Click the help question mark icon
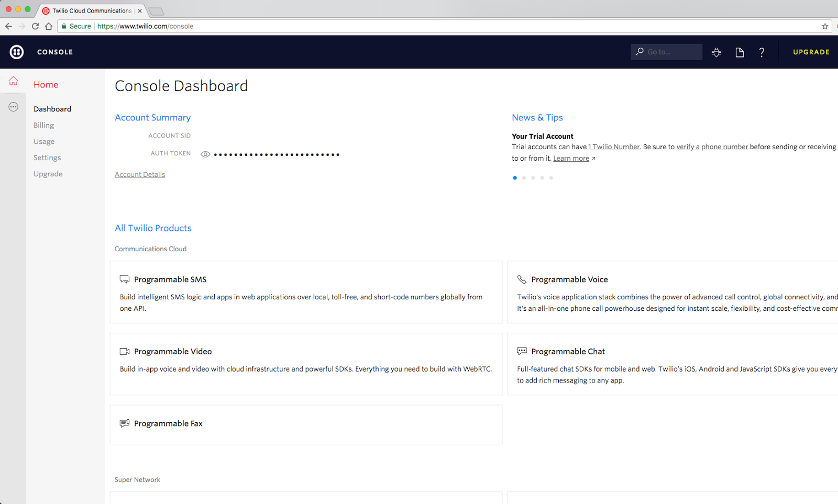 coord(762,52)
